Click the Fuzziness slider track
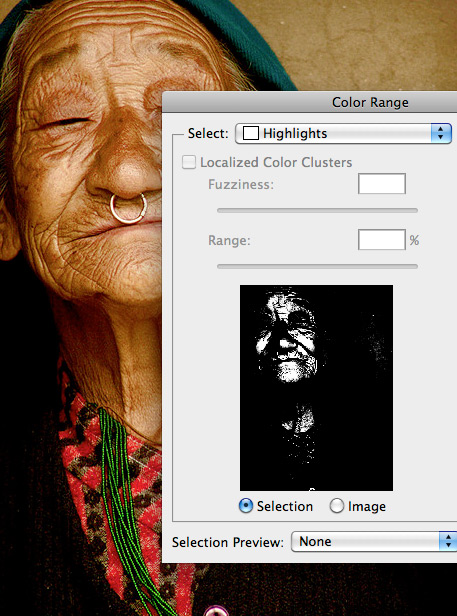This screenshot has width=457, height=616. click(317, 211)
